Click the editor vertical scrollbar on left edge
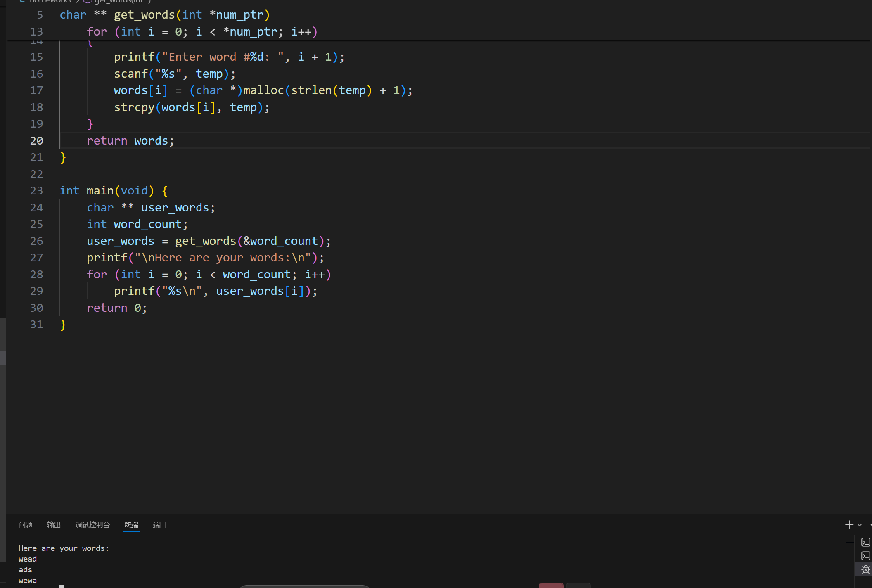 tap(3, 358)
